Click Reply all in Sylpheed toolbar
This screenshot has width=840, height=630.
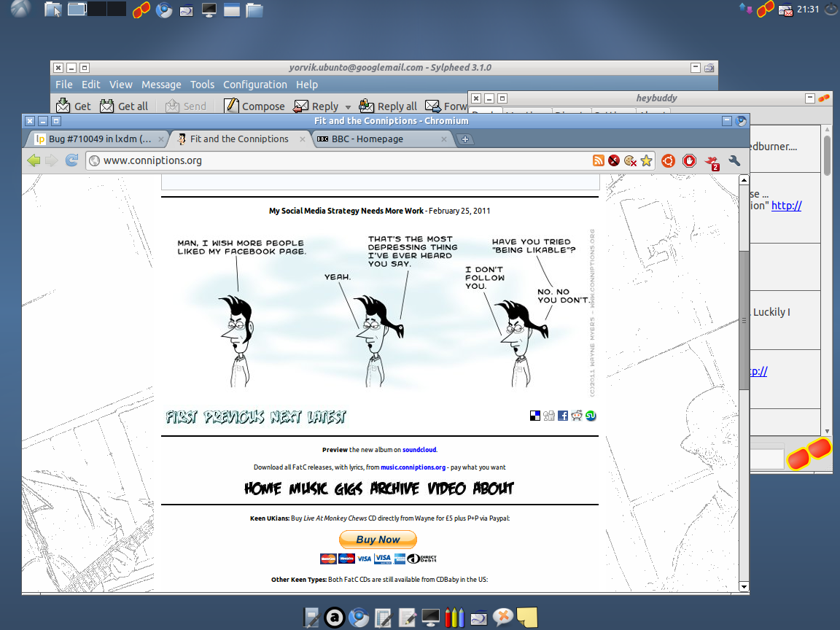(387, 106)
